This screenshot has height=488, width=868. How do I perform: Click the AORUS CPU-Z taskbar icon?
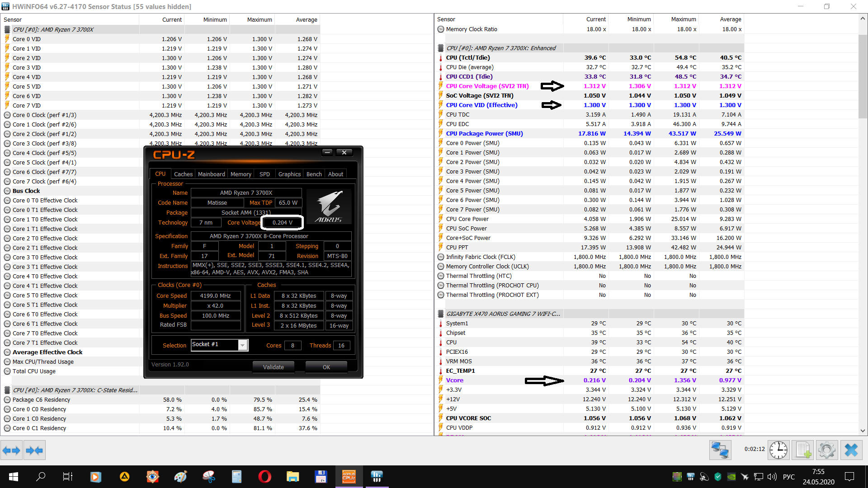(x=349, y=476)
